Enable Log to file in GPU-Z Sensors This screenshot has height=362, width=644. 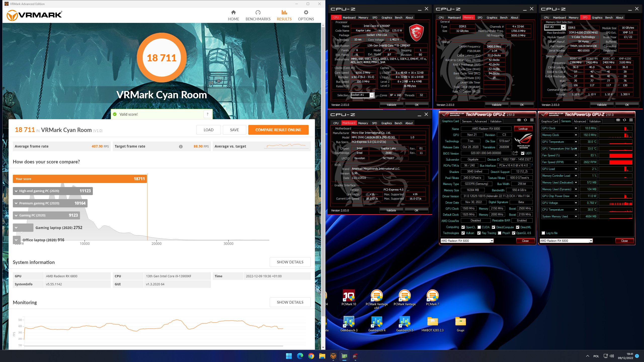pyautogui.click(x=543, y=233)
